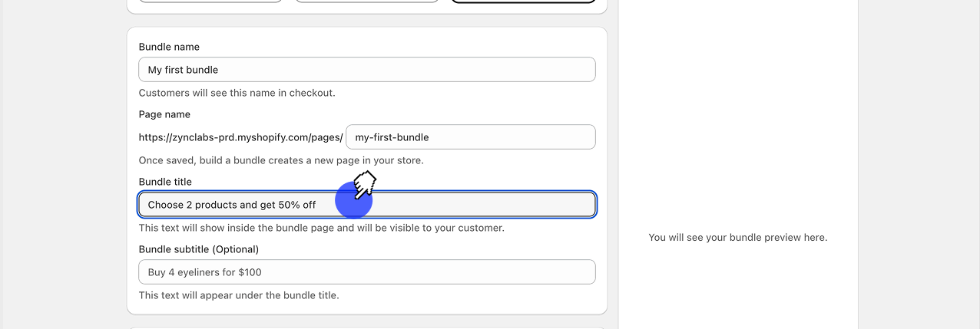
Task: Click the "Once saved" new page notice
Action: 281,160
